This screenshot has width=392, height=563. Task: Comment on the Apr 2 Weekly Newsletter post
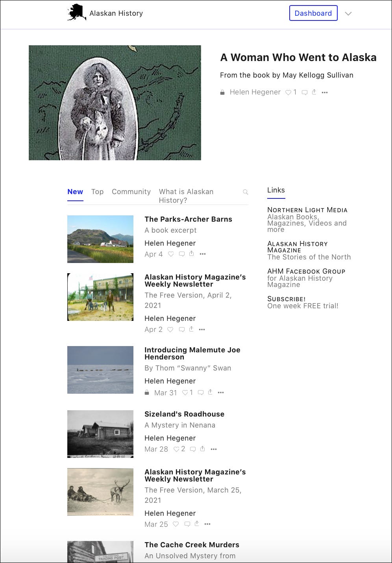(x=182, y=330)
